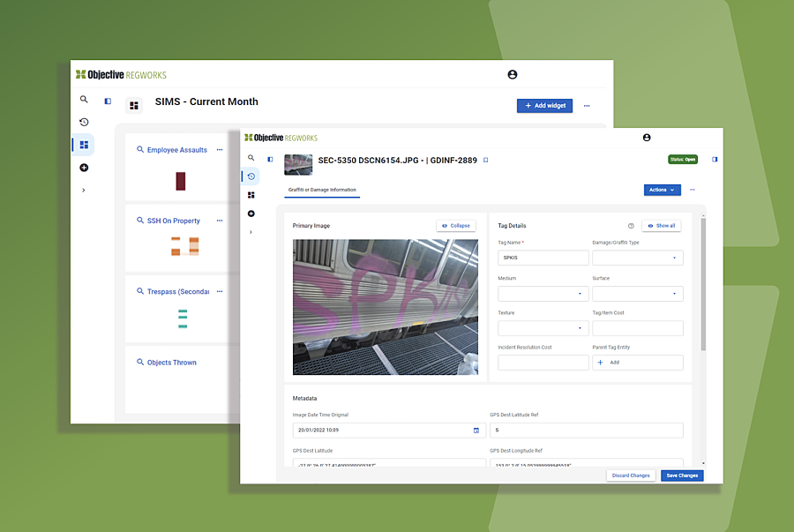Collapse the Primary Image panel
The image size is (794, 532).
[x=456, y=226]
